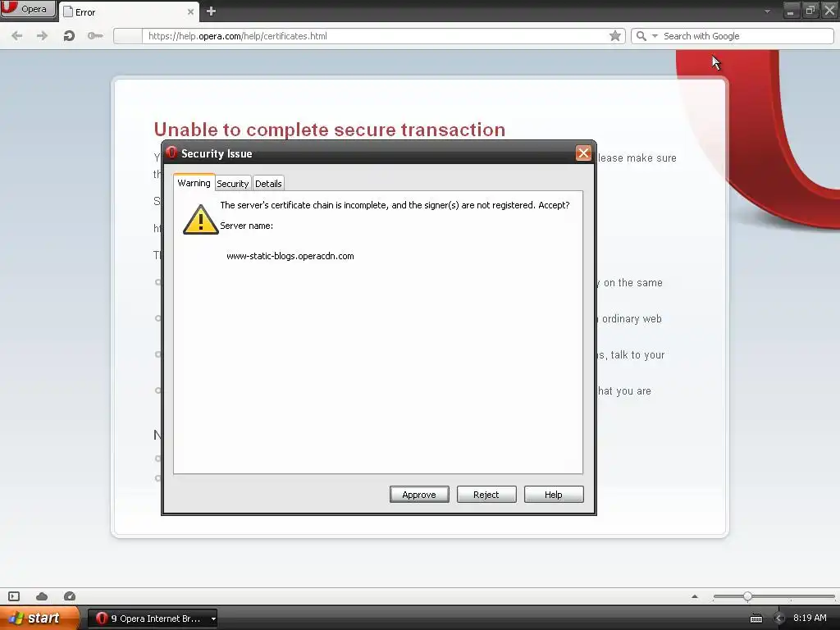Screen dimensions: 840x630
Task: Open a new tab with the plus icon
Action: 211,11
